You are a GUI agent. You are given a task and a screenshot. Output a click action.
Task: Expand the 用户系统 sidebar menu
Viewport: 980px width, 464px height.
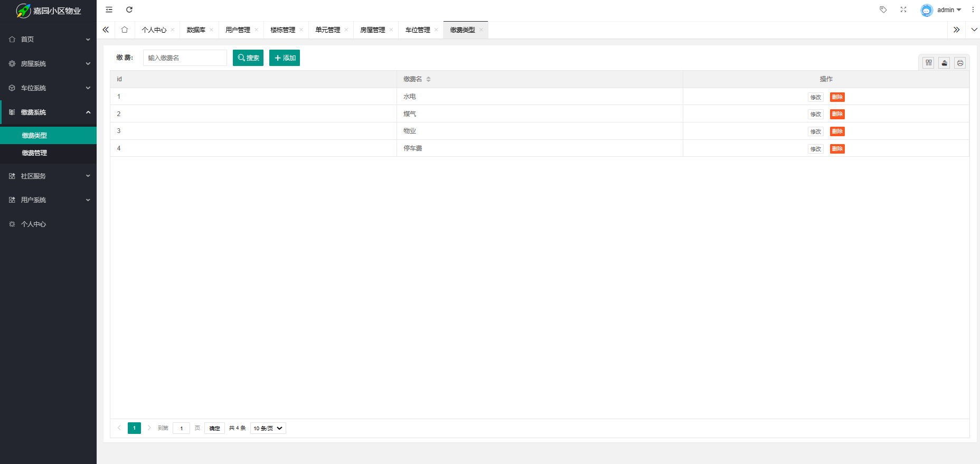[48, 200]
